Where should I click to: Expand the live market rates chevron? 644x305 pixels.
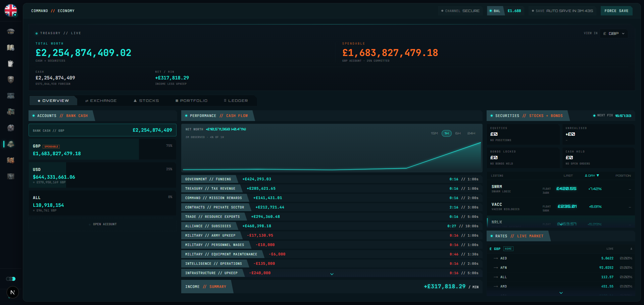[561, 293]
